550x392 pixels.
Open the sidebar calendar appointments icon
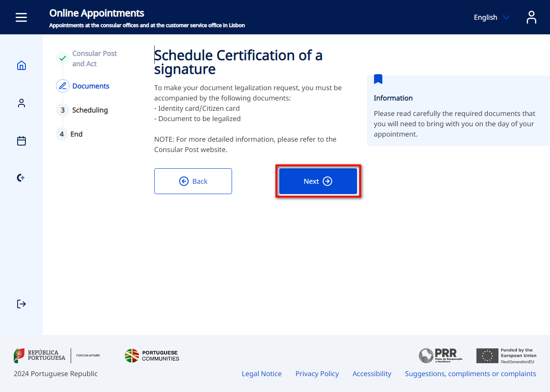tap(21, 141)
